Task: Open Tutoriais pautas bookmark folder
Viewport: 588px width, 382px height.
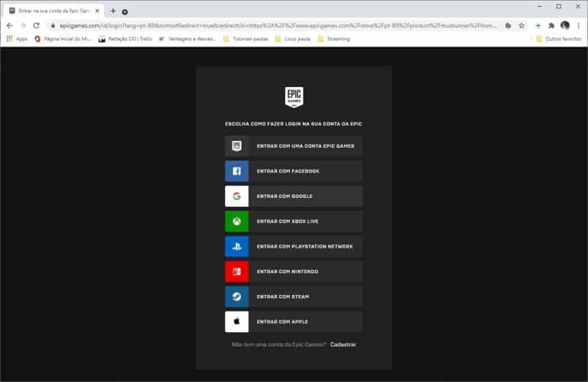Action: pyautogui.click(x=245, y=39)
